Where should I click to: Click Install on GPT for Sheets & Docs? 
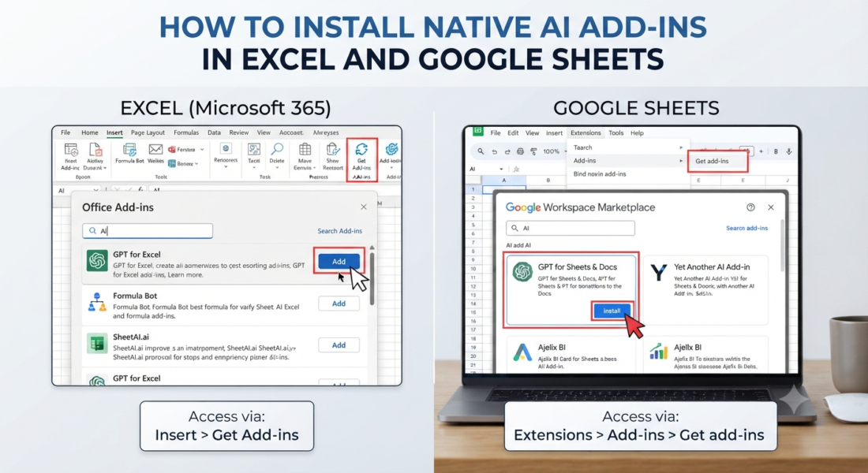click(x=612, y=311)
